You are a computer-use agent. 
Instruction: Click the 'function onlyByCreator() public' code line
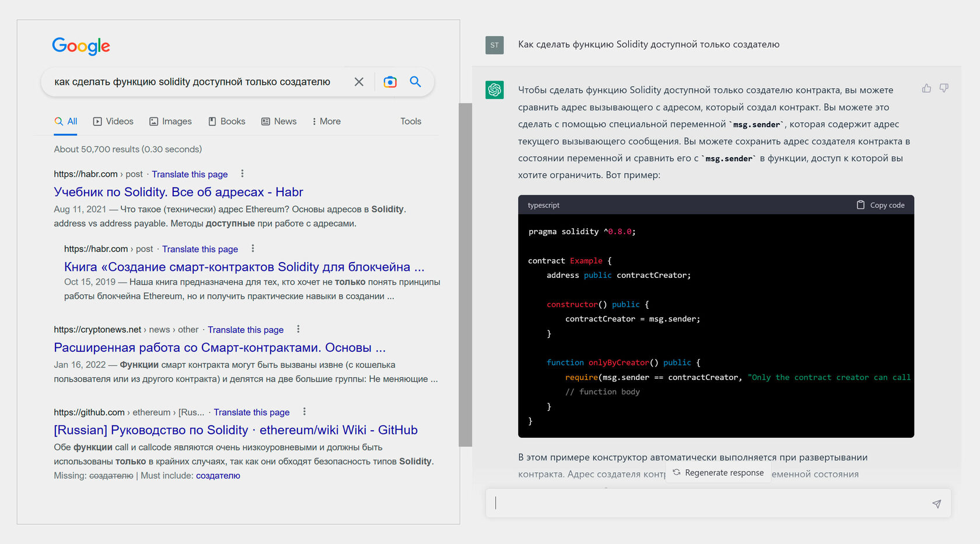click(x=624, y=362)
